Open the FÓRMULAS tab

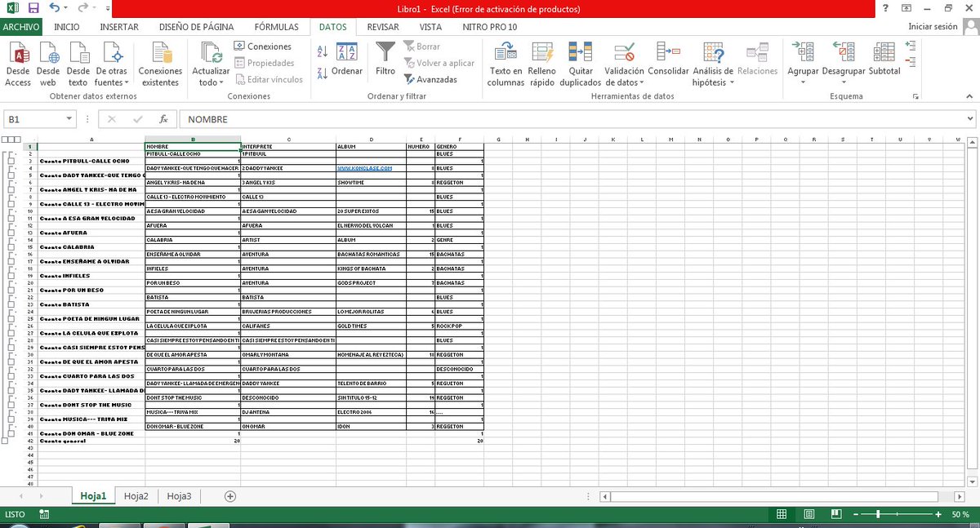tap(276, 26)
